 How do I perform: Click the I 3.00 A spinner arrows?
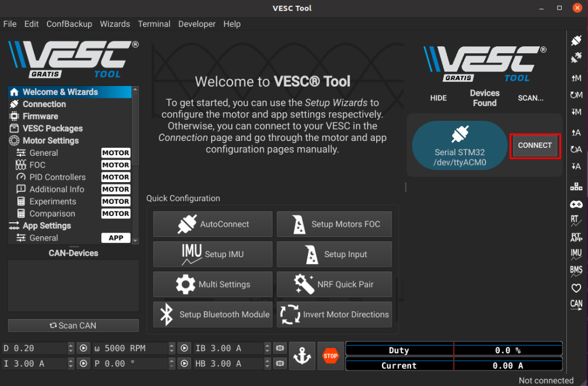[x=71, y=364]
